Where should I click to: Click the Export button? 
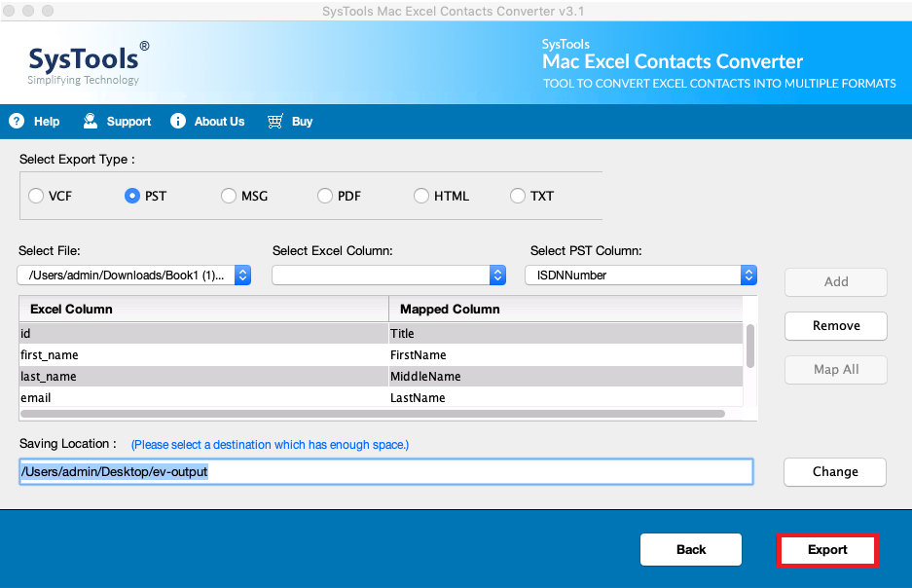click(827, 550)
